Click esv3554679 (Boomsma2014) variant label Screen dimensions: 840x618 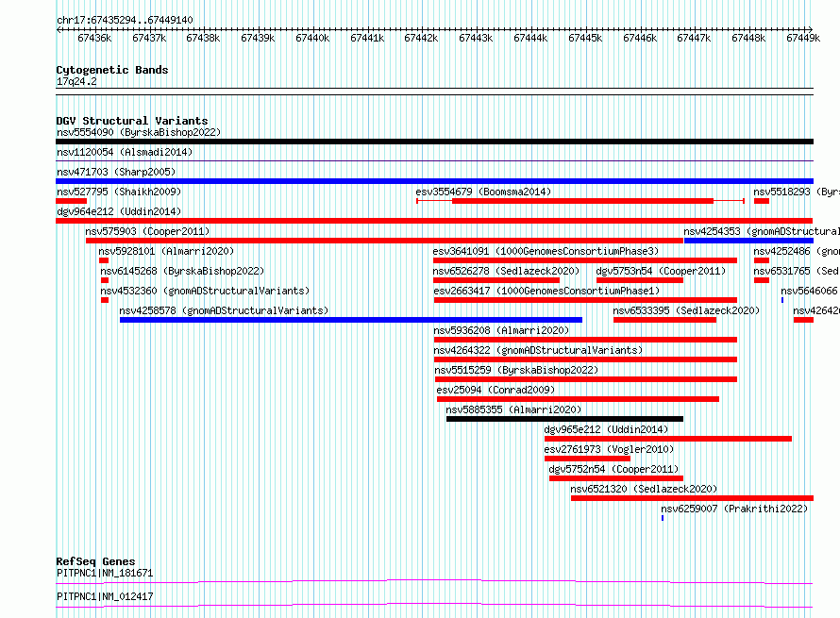tap(483, 192)
